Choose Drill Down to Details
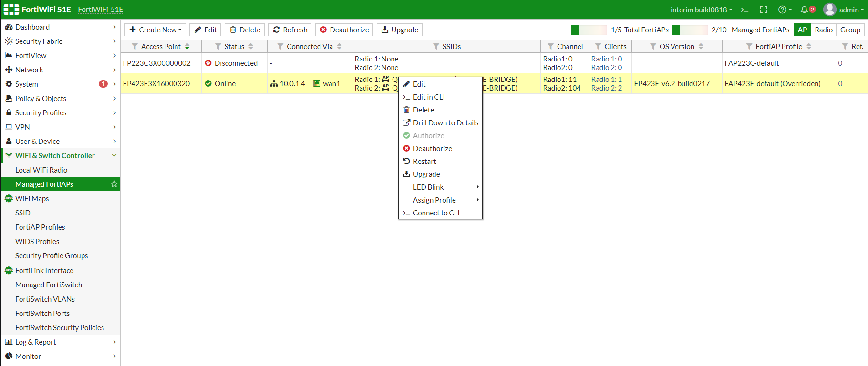The image size is (868, 366). 440,123
